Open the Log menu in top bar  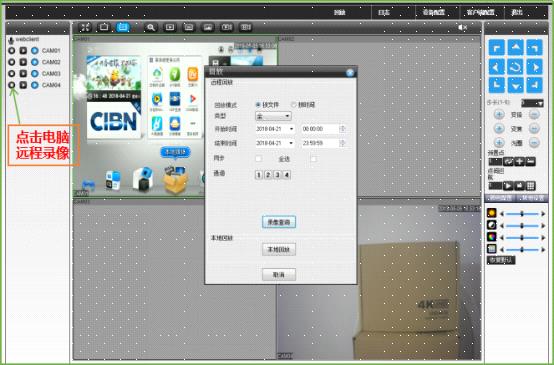(x=384, y=12)
